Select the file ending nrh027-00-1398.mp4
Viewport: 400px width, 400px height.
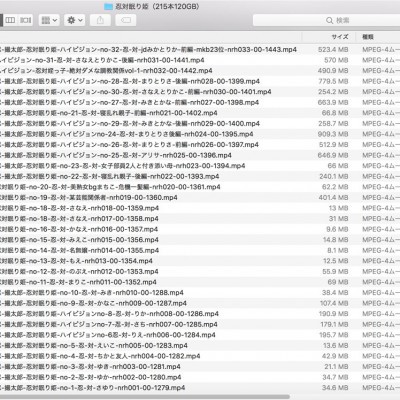200,102
